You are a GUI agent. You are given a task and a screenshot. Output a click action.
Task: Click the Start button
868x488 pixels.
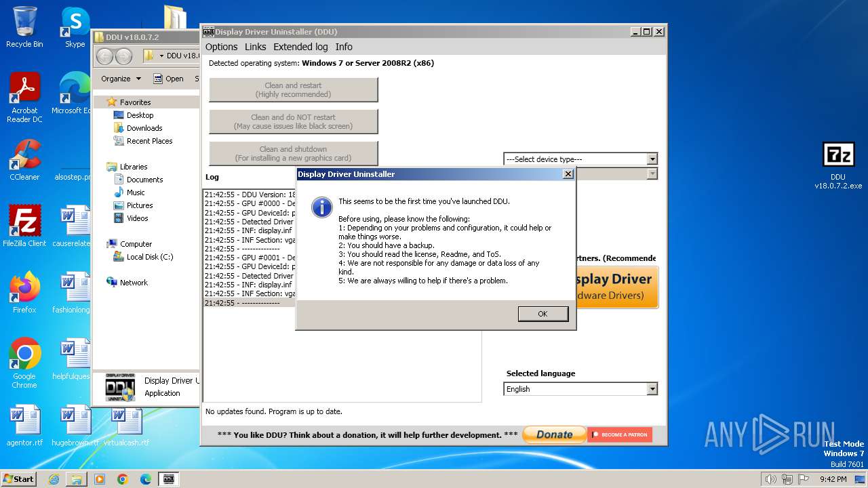coord(19,479)
